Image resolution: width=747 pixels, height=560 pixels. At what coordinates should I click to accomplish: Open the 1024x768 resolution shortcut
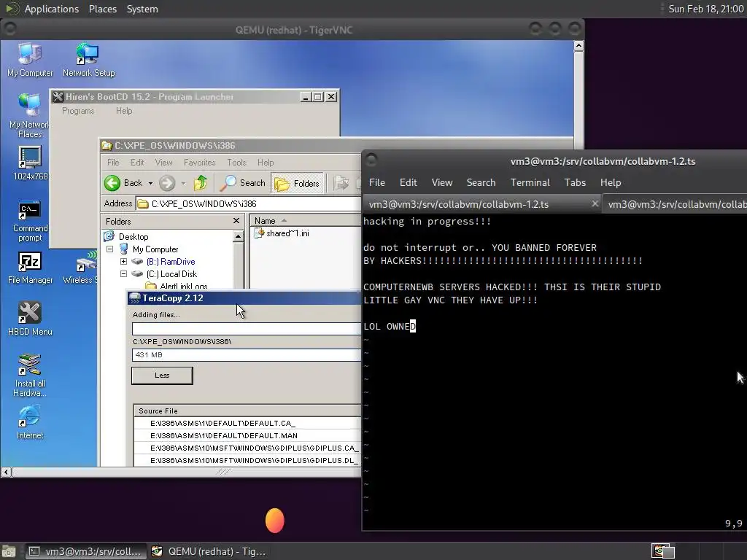(x=30, y=163)
